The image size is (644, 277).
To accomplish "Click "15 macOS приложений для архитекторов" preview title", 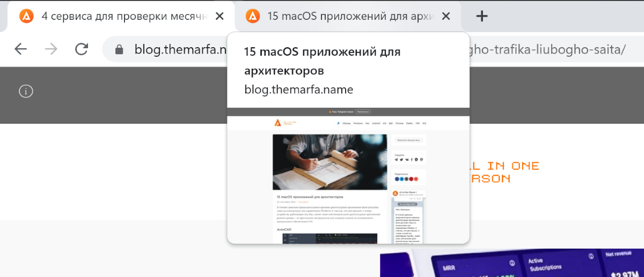I will pyautogui.click(x=323, y=61).
